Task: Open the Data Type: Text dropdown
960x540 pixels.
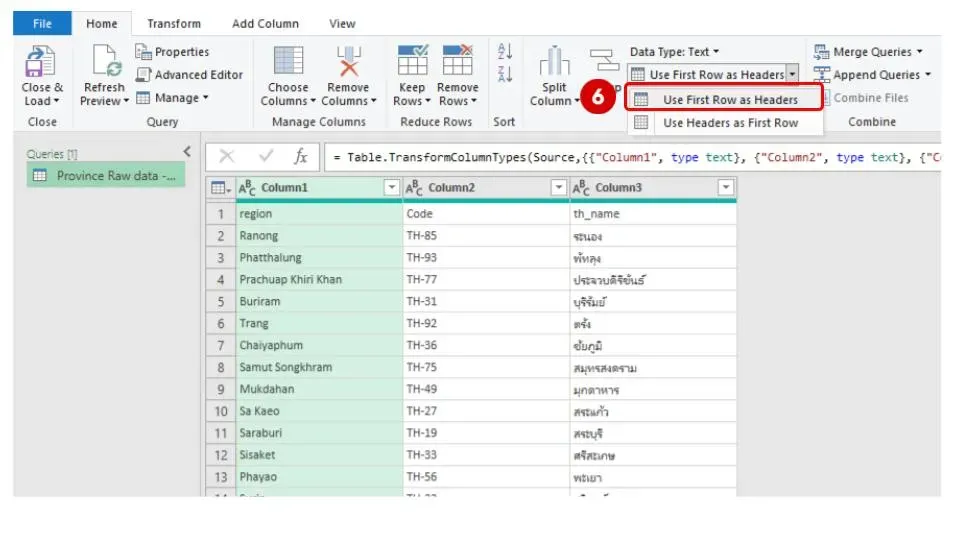Action: 675,52
